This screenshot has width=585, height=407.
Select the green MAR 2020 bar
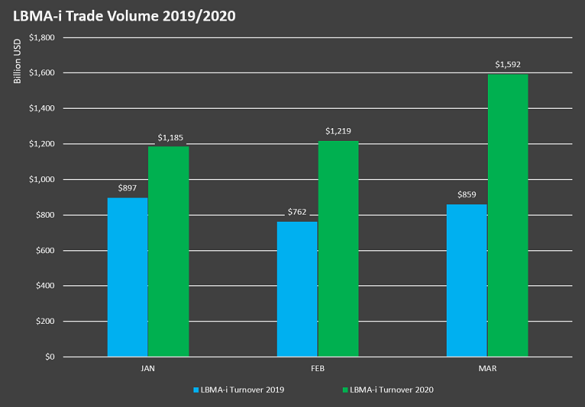tap(508, 216)
